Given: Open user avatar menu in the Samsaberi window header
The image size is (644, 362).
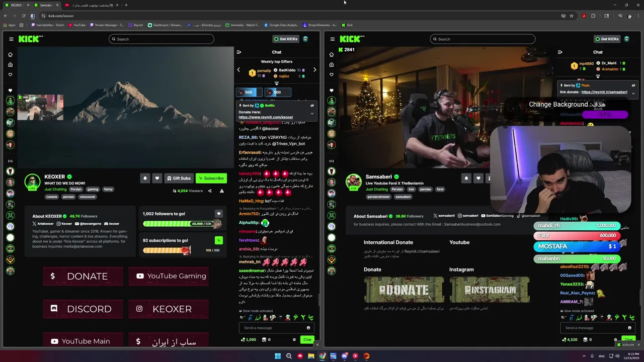Looking at the screenshot, I should (x=626, y=39).
